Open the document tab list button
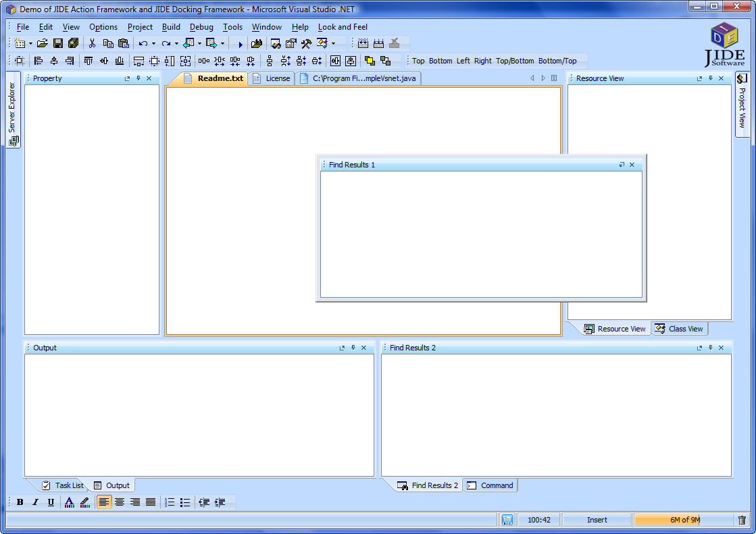 pyautogui.click(x=554, y=78)
